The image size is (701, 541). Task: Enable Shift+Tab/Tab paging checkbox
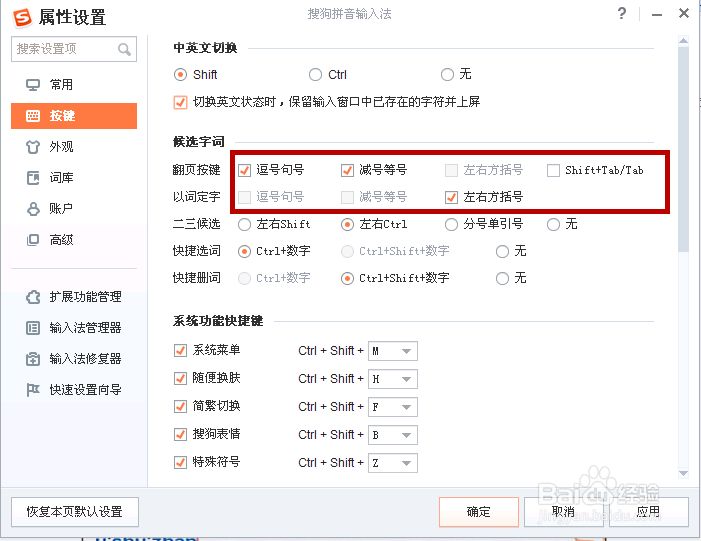click(554, 170)
